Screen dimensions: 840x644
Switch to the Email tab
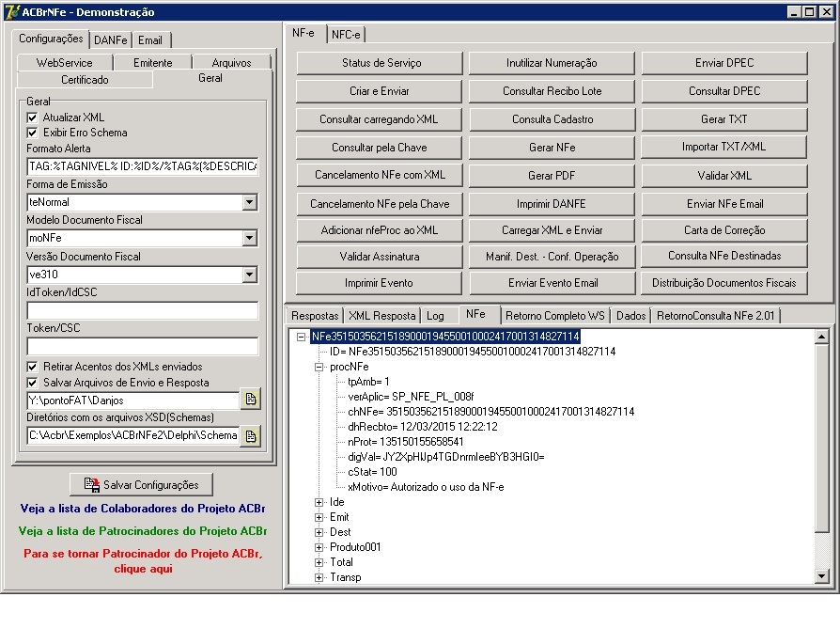point(150,40)
